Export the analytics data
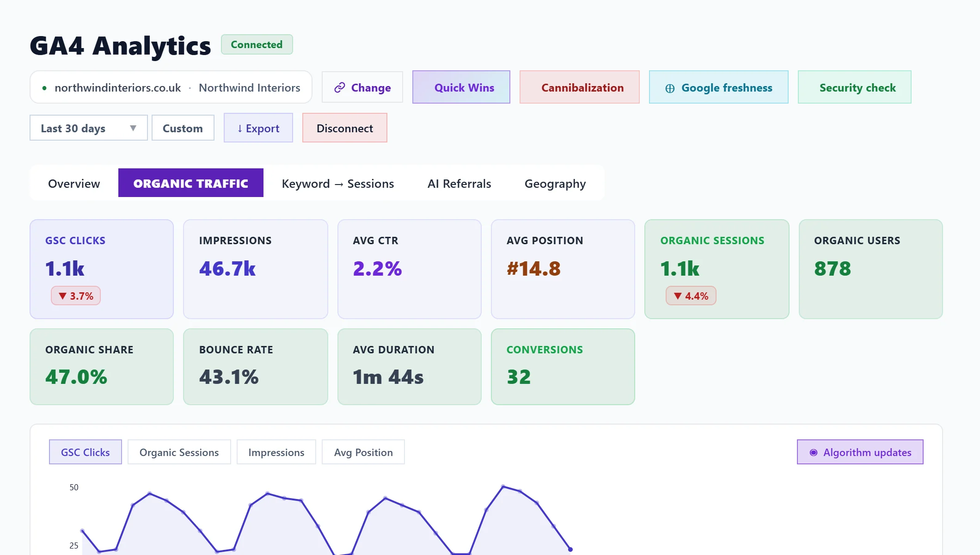Viewport: 980px width, 555px height. 258,128
